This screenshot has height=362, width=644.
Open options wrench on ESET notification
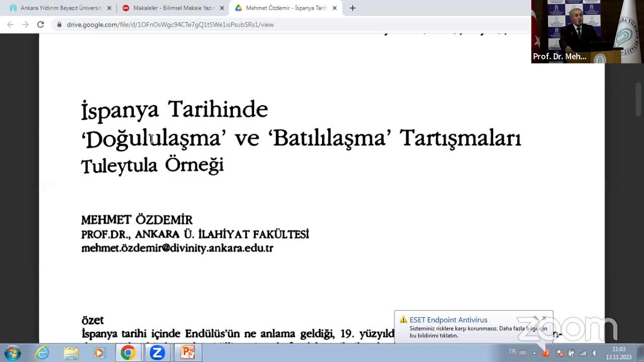pyautogui.click(x=535, y=318)
